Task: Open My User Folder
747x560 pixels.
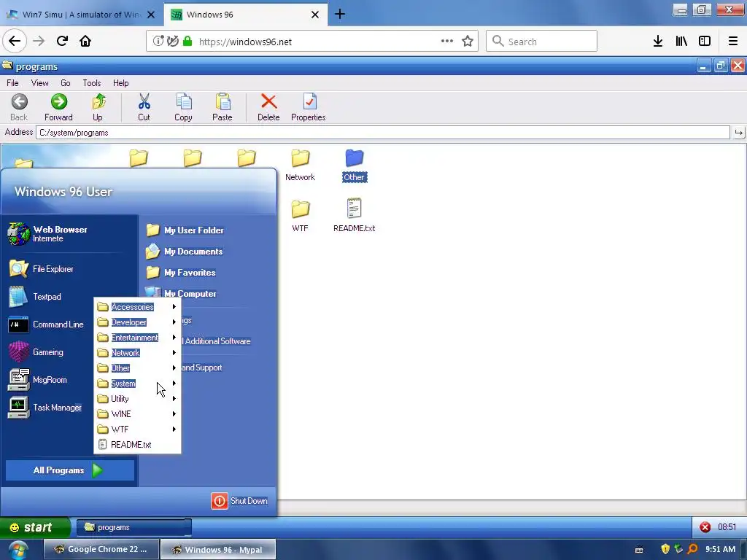Action: pos(185,230)
